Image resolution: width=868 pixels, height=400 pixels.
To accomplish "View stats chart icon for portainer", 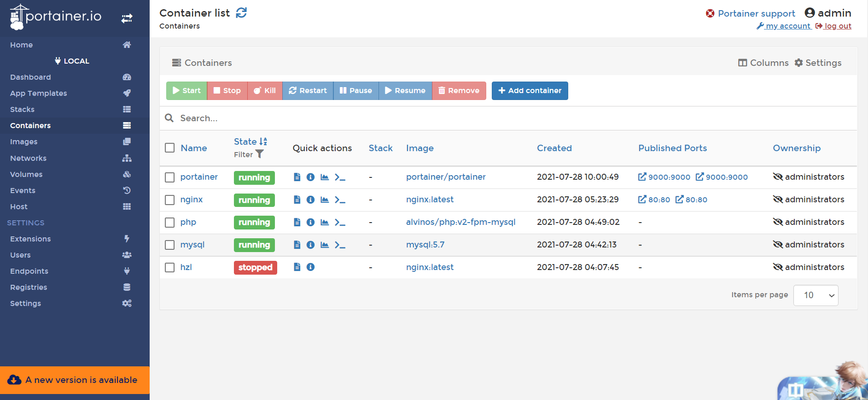I will (325, 177).
